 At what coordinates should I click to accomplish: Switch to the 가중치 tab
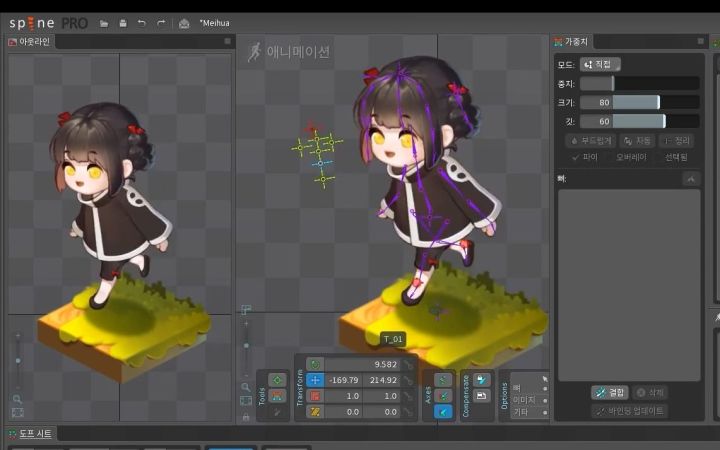click(571, 42)
